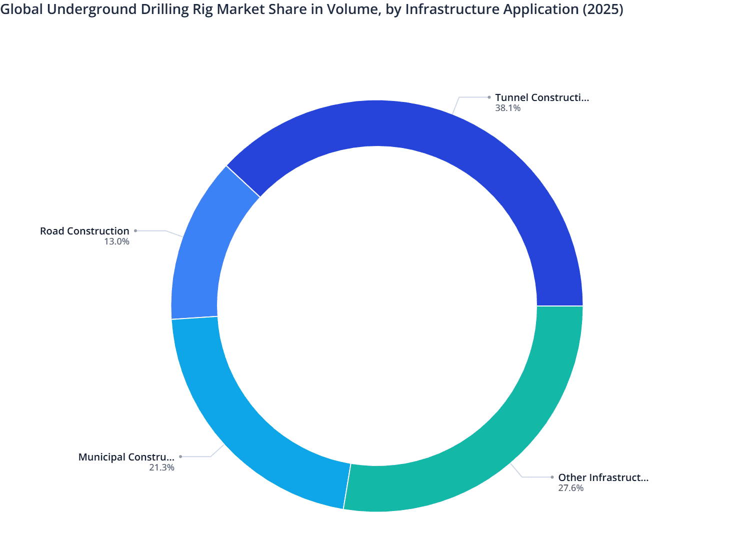The width and height of the screenshot is (754, 560).
Task: Click the 13.0% percentage value
Action: [x=117, y=241]
